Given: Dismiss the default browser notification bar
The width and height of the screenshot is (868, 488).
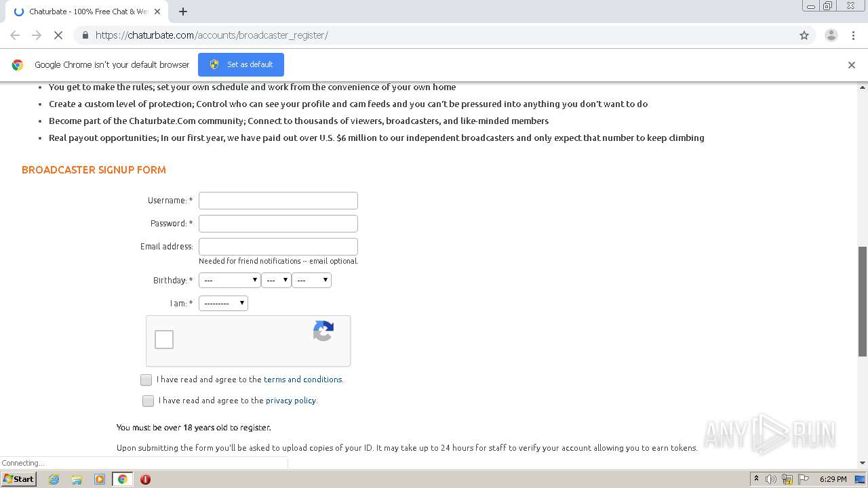Looking at the screenshot, I should 852,65.
